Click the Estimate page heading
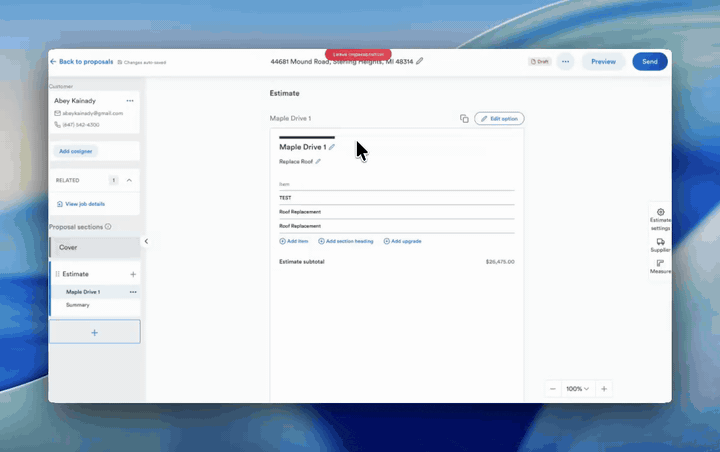Screen dimensions: 720x452 click(284, 93)
